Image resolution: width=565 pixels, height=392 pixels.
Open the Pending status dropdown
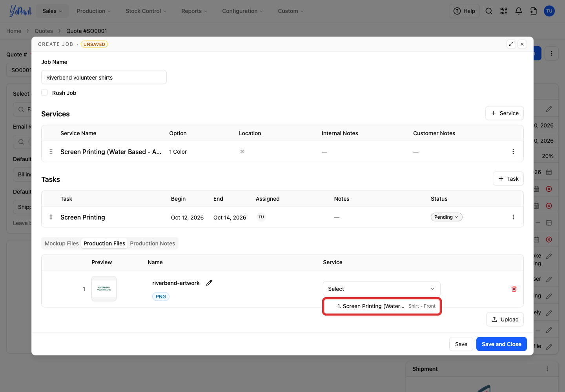(447, 217)
